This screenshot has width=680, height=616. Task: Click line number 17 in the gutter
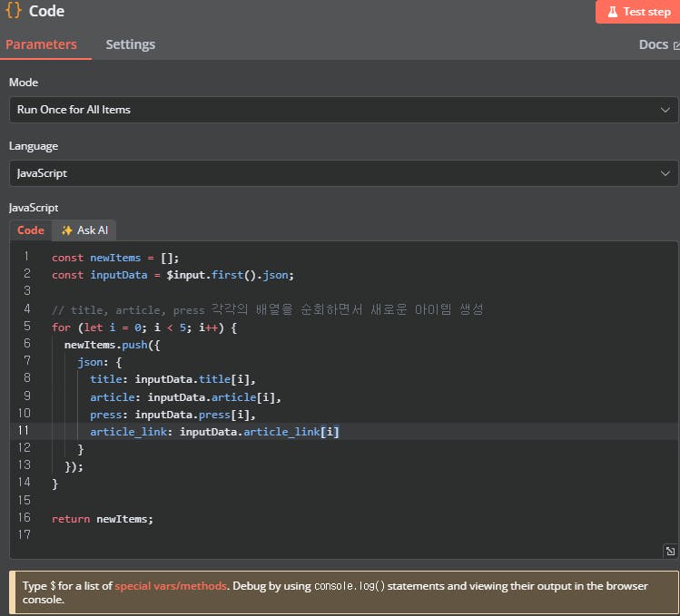pyautogui.click(x=24, y=535)
